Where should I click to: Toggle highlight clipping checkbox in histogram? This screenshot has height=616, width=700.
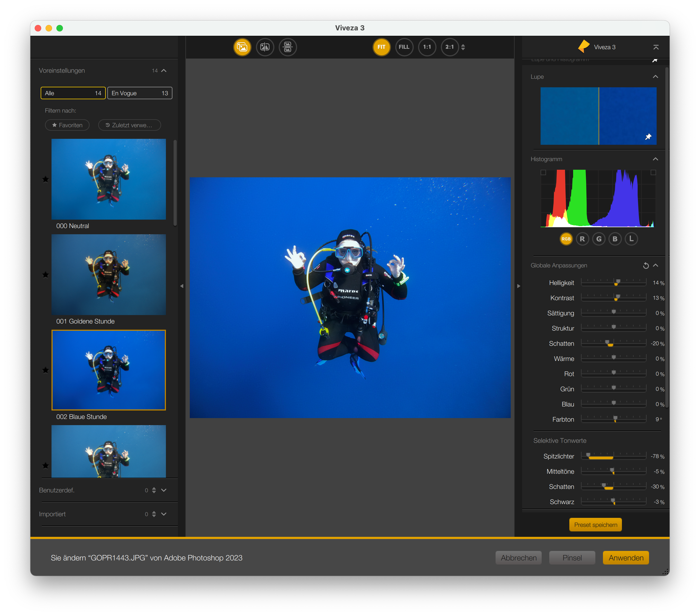(x=653, y=173)
